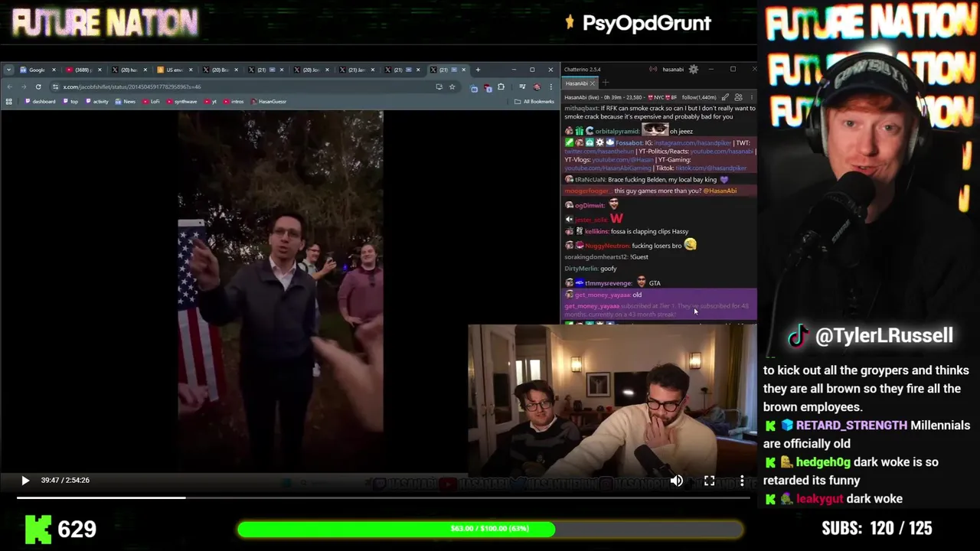Open Chatterino settings gear
Image resolution: width=980 pixels, height=551 pixels.
(x=694, y=69)
